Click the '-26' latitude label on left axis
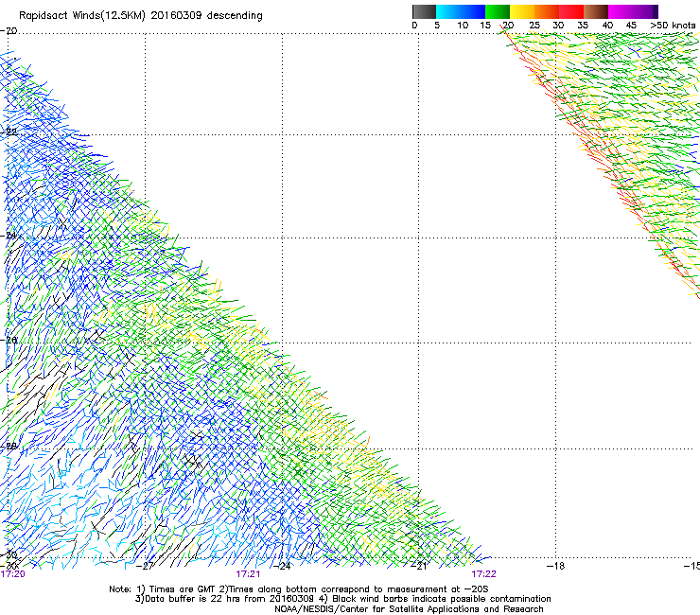 pos(9,341)
